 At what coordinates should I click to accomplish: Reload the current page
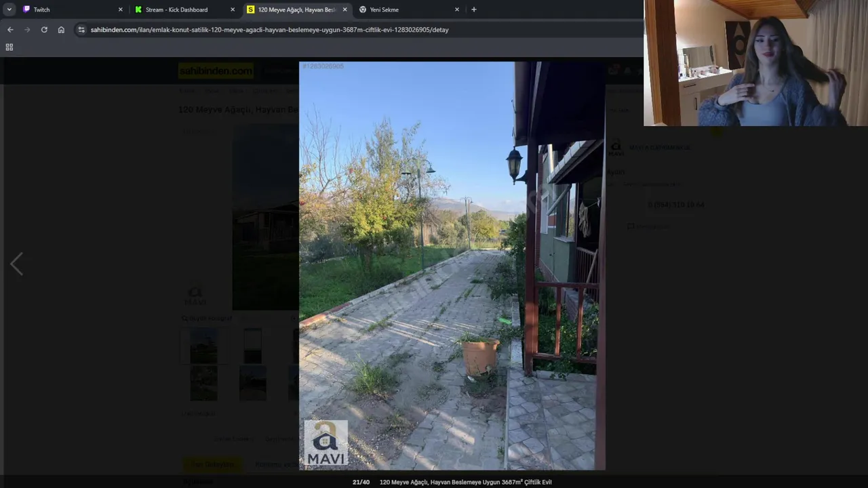[x=44, y=30]
